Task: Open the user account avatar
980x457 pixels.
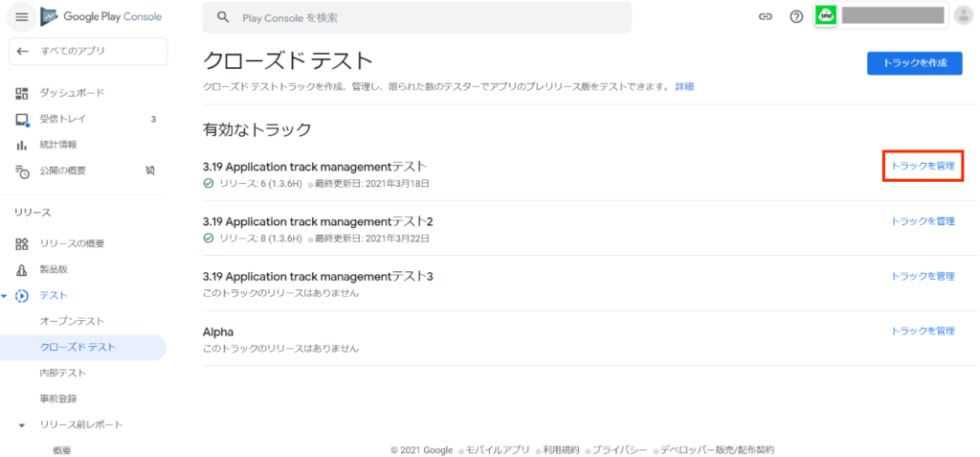Action: tap(963, 15)
